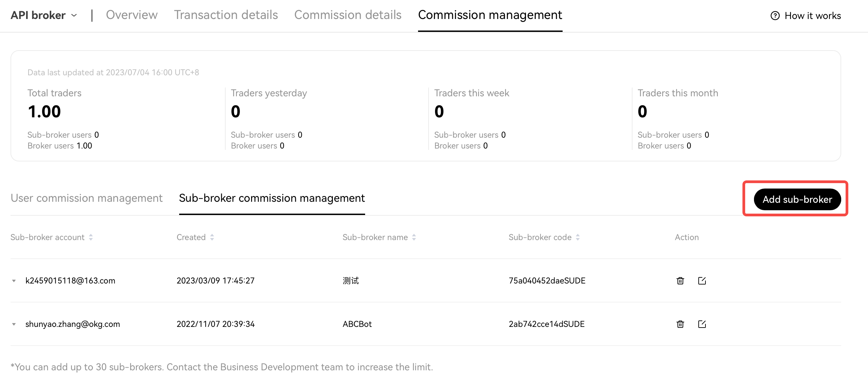868x392 pixels.
Task: Go to Commission details tab
Action: (348, 15)
